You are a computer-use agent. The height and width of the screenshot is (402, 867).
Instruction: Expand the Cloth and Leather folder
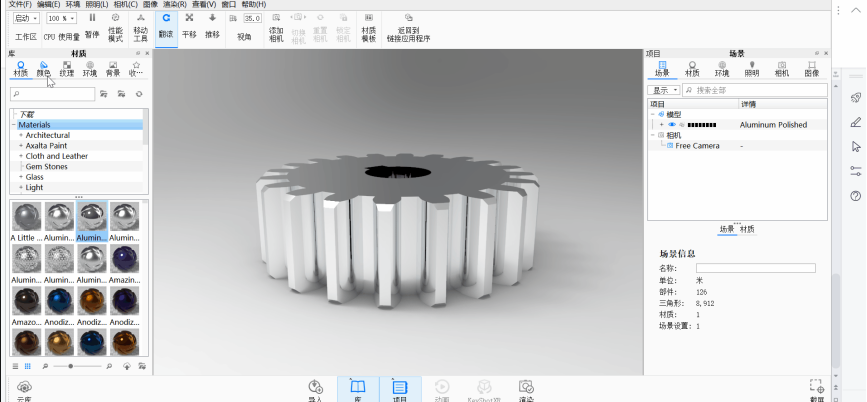pos(21,156)
